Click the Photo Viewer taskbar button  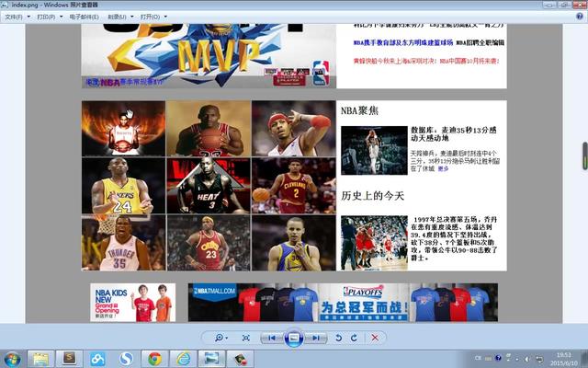click(211, 359)
